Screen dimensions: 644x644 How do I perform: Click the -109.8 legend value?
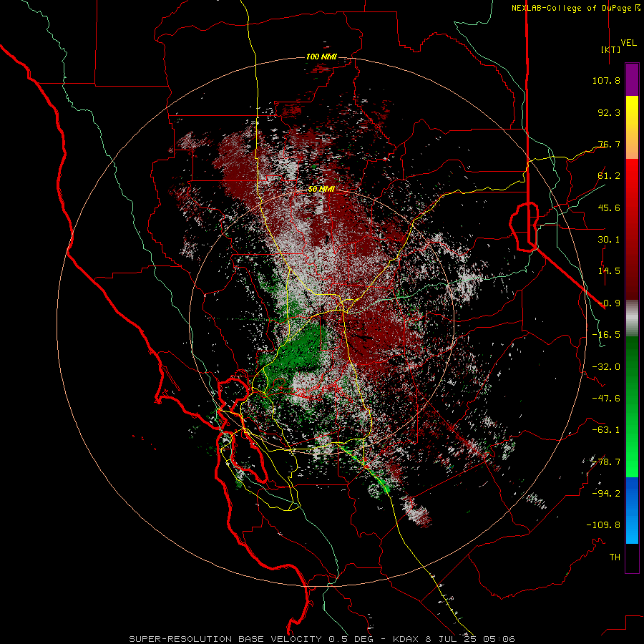[x=603, y=525]
